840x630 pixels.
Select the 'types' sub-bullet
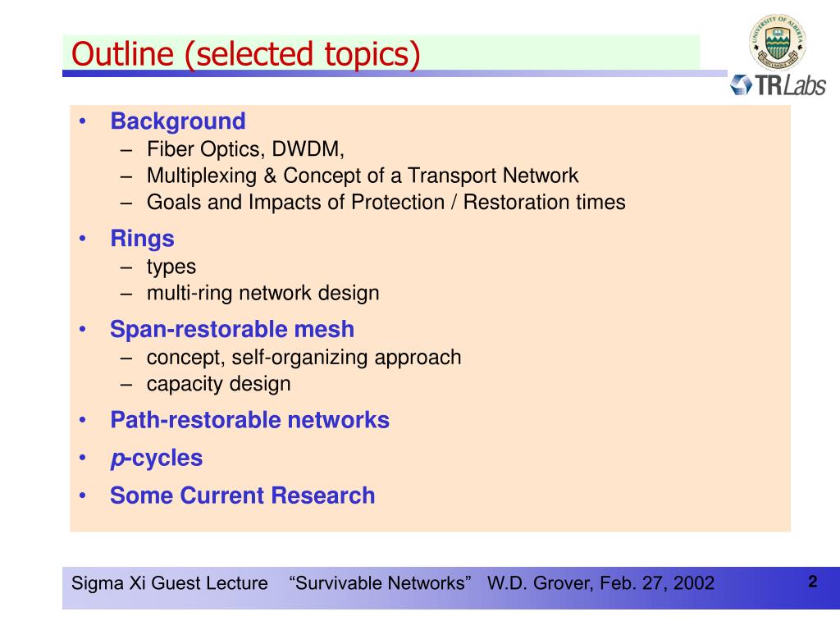(171, 267)
